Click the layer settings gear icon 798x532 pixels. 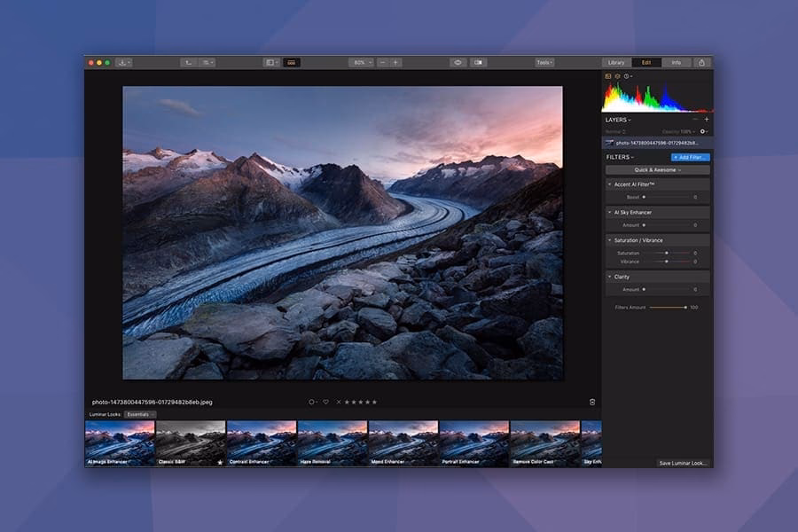(701, 130)
